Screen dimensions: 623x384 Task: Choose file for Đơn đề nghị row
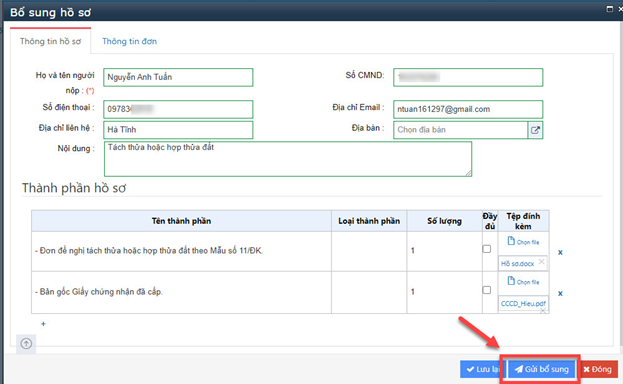tap(523, 241)
